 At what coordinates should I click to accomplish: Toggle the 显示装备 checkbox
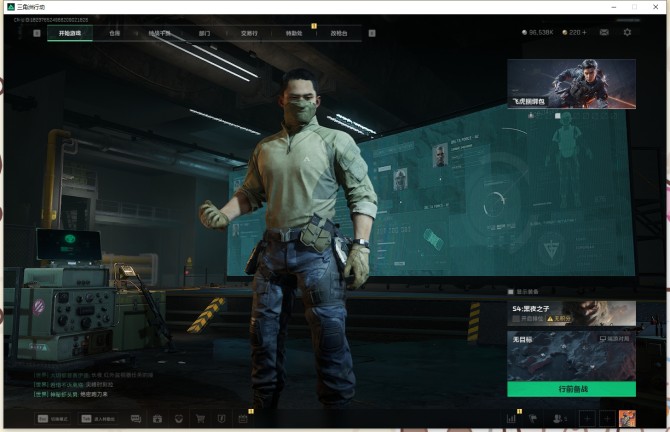(511, 292)
